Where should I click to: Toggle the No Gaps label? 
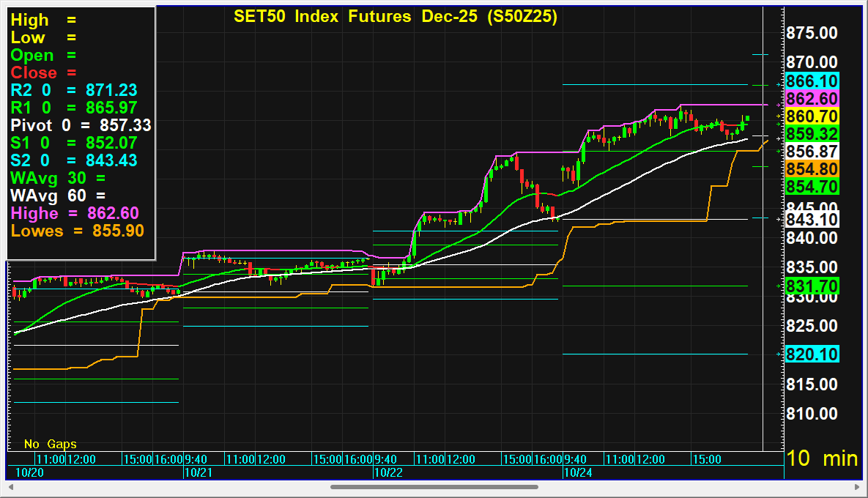[50, 444]
